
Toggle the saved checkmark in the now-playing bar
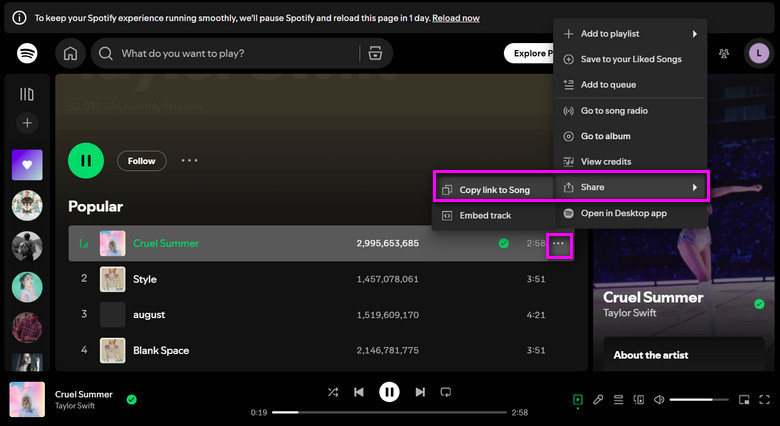pos(131,399)
